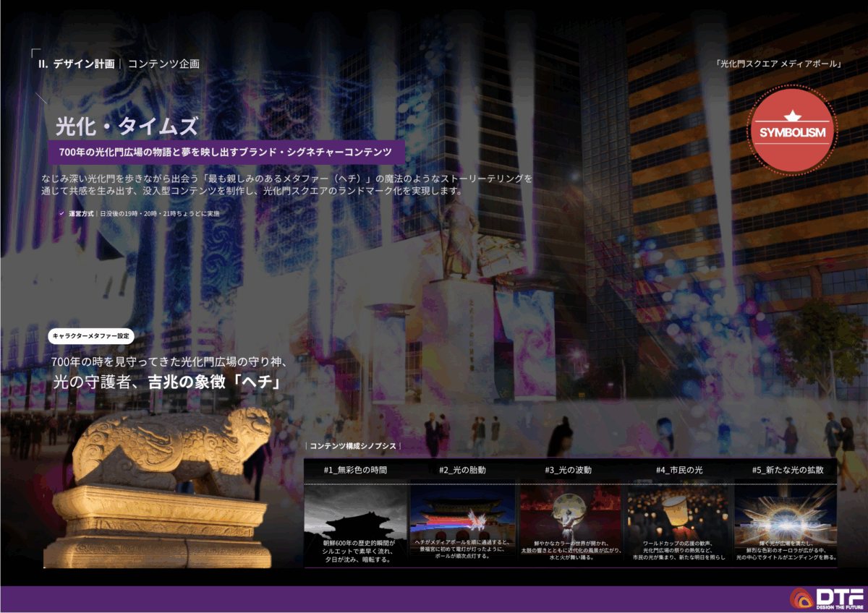Image resolution: width=868 pixels, height=613 pixels.
Task: Select the #1_無彩色の時間 heading
Action: [x=355, y=470]
